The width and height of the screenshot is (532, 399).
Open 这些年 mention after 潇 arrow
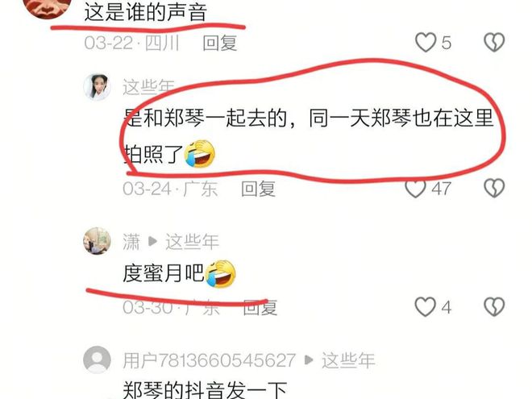tap(192, 242)
